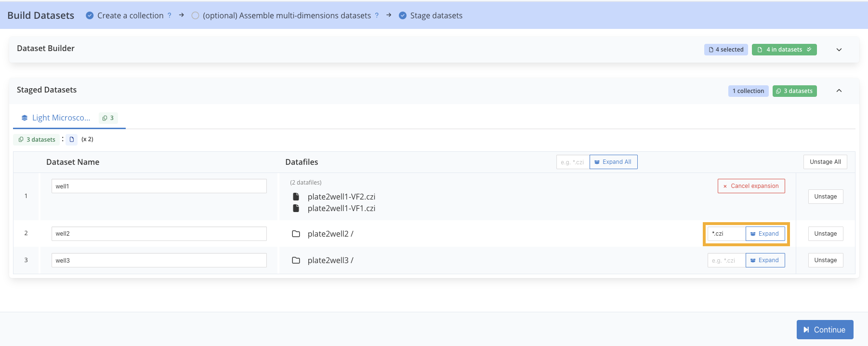Screen dimensions: 868x346
Task: Expand the Dataset Builder panel chevron
Action: coord(839,50)
